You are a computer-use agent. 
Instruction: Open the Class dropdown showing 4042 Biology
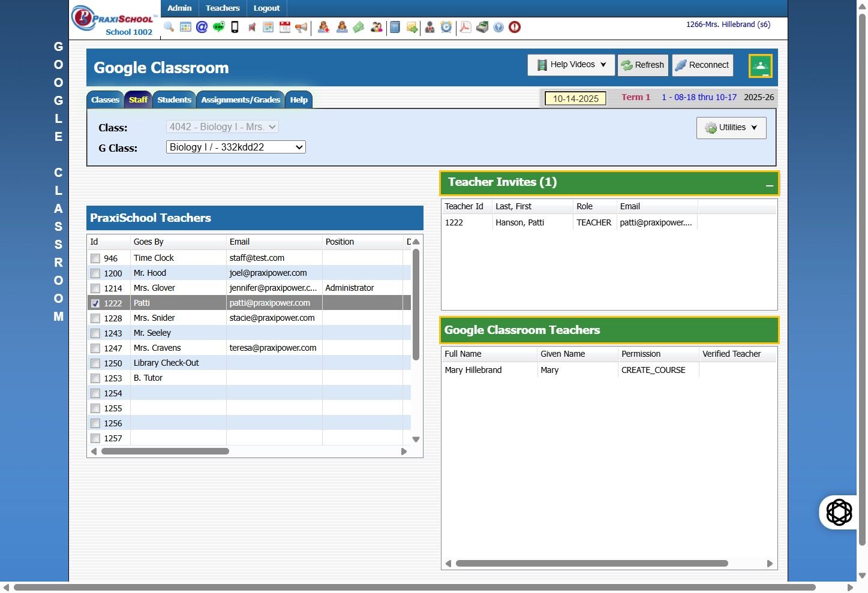tap(223, 127)
